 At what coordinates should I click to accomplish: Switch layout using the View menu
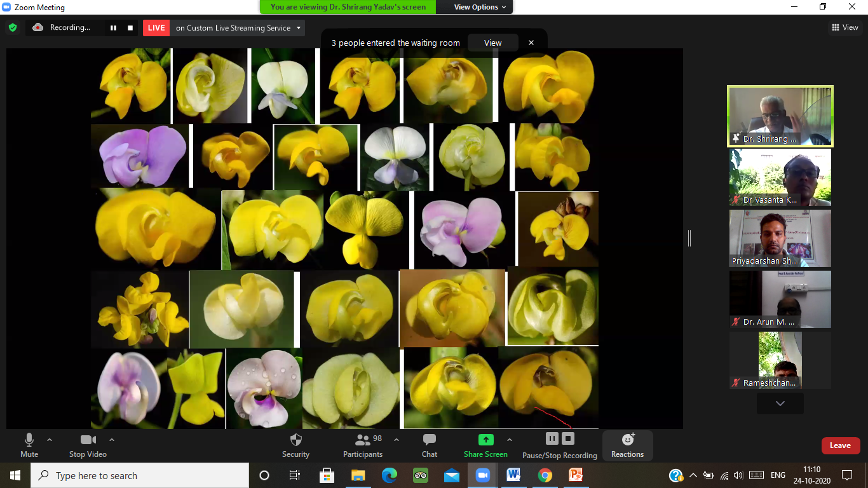click(x=844, y=27)
